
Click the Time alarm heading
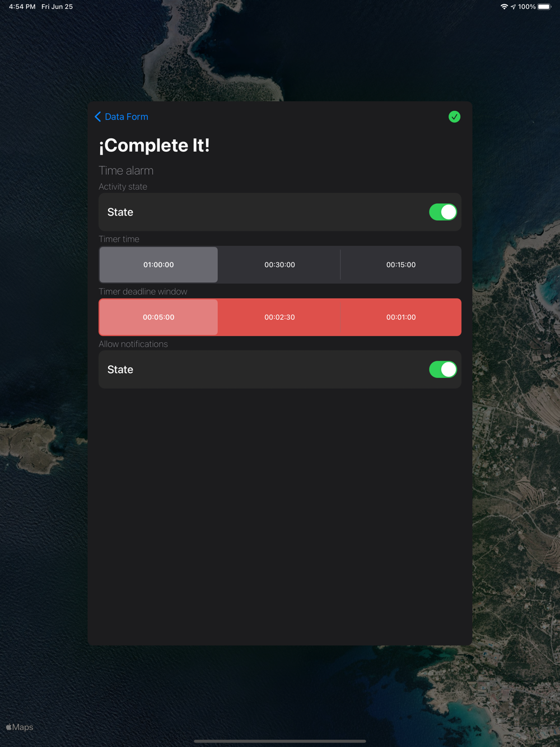(x=126, y=171)
